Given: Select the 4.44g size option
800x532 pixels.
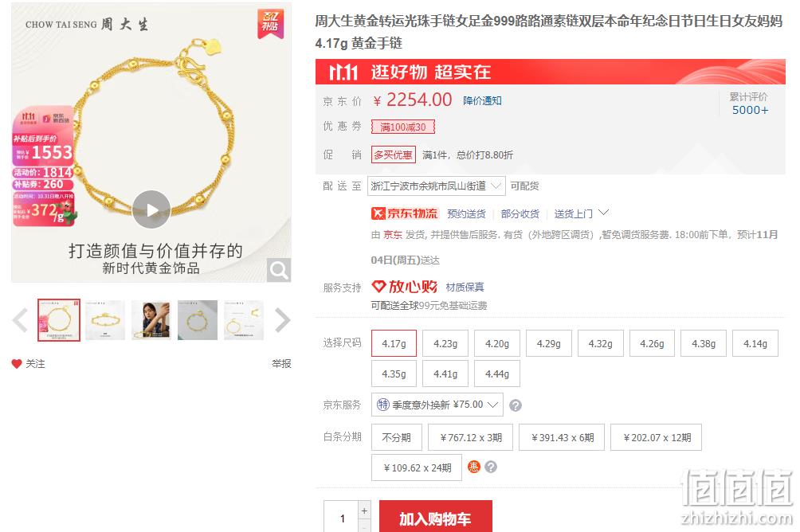Looking at the screenshot, I should (497, 374).
